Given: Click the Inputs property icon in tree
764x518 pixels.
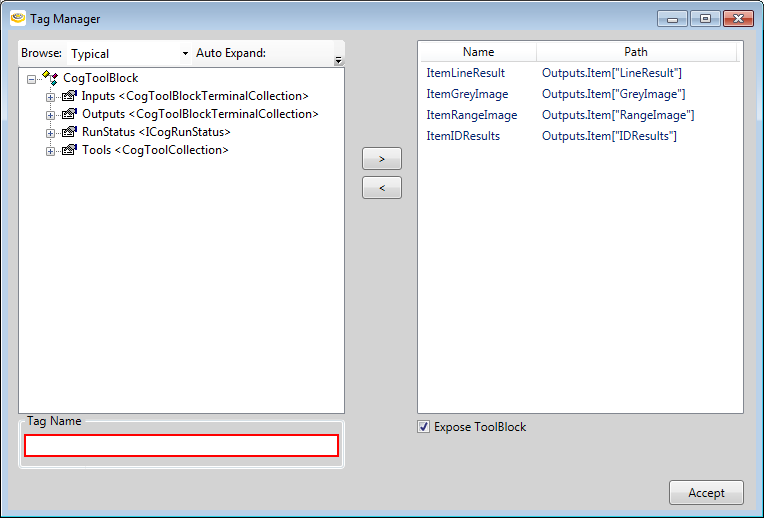Looking at the screenshot, I should 69,96.
